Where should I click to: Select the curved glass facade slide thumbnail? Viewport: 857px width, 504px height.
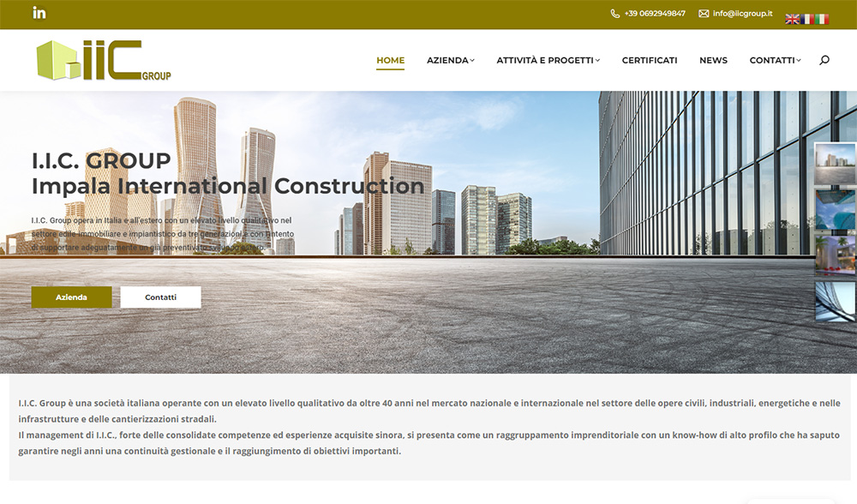point(835,302)
